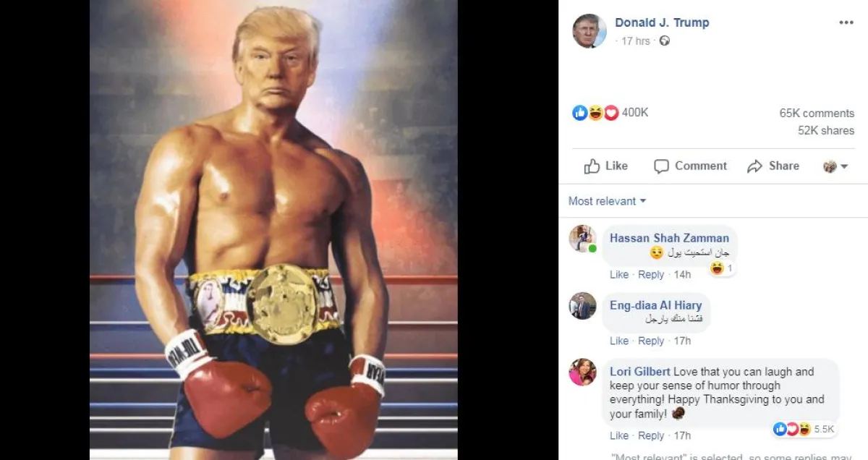View the 65K comments
Image resolution: width=868 pixels, height=460 pixels.
coord(817,114)
